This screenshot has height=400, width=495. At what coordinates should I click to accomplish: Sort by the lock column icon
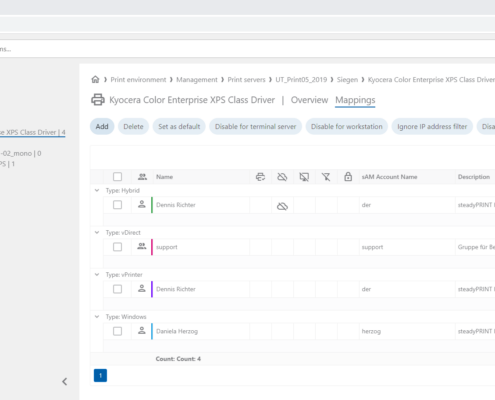[x=348, y=177]
